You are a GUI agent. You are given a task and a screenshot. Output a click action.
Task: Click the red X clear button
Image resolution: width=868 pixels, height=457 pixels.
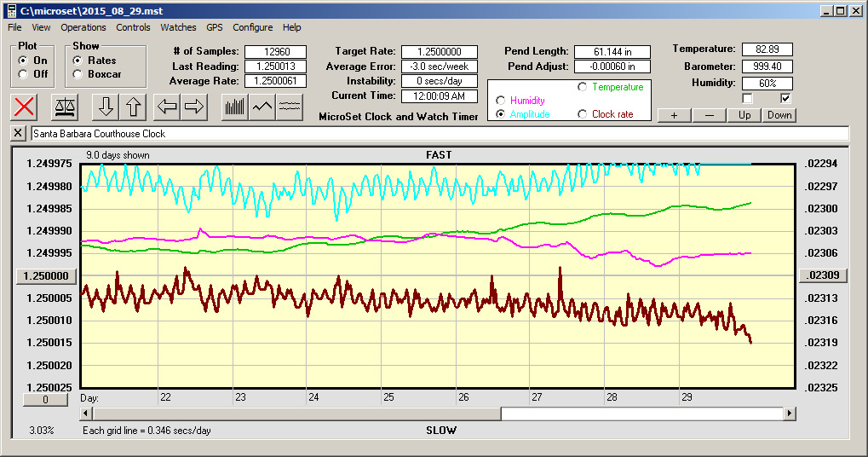[x=24, y=107]
